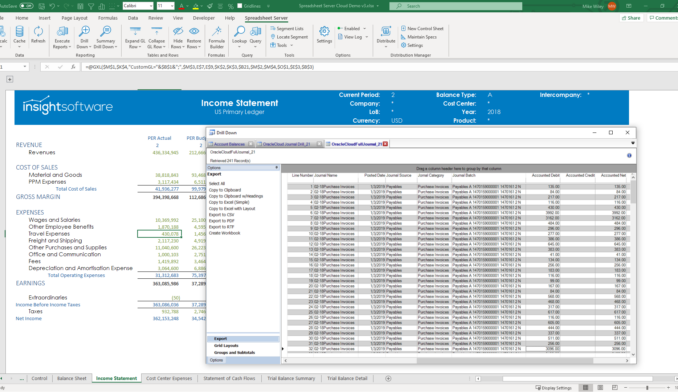
Task: Select Page Break Preview in status bar
Action: point(615,388)
